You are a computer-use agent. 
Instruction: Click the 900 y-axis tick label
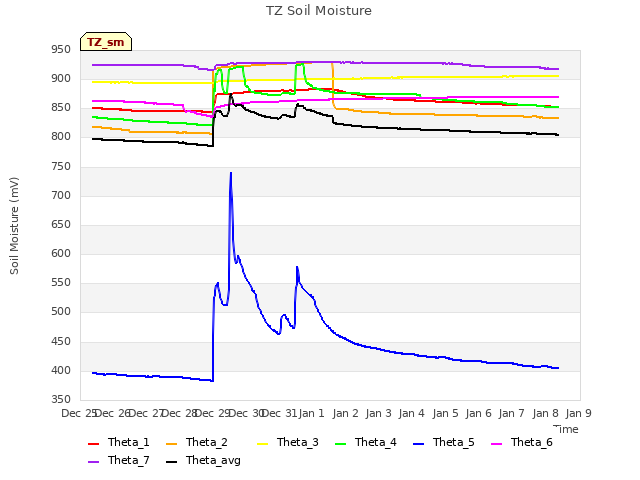(x=61, y=79)
